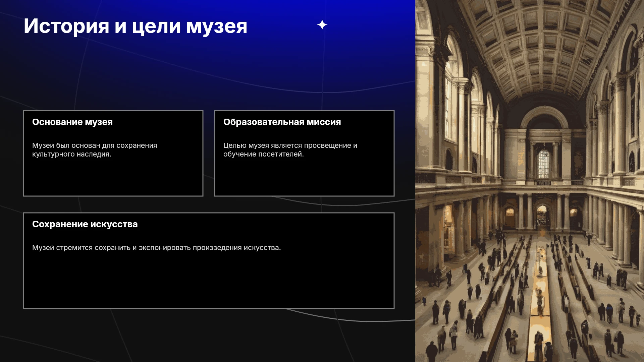Click the arched window at the hall's end
This screenshot has width=644, height=362.
click(544, 164)
